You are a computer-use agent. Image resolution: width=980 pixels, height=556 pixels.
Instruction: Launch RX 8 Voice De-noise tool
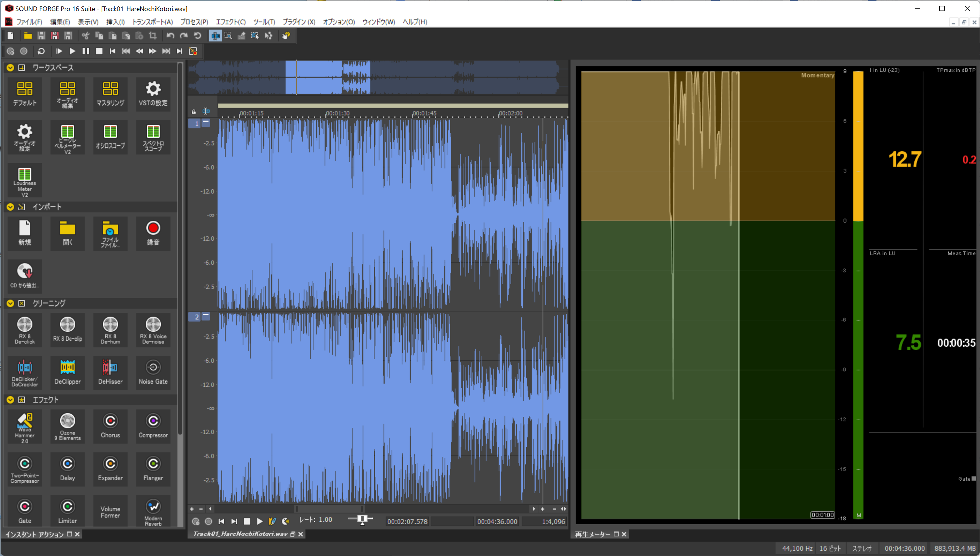click(x=153, y=330)
